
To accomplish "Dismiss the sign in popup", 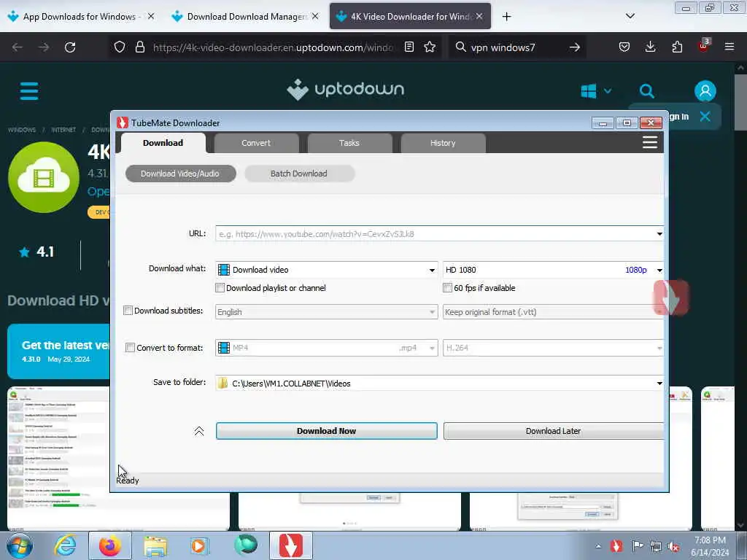I will point(705,116).
